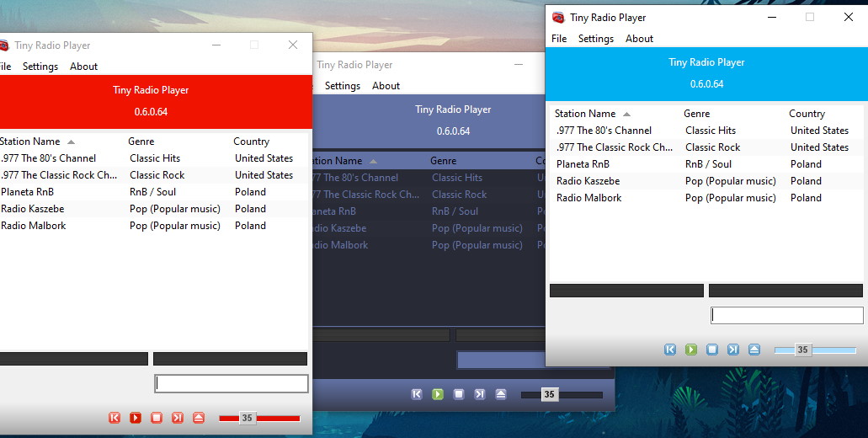Select Planeta RnB in blue window
868x438 pixels.
706,164
